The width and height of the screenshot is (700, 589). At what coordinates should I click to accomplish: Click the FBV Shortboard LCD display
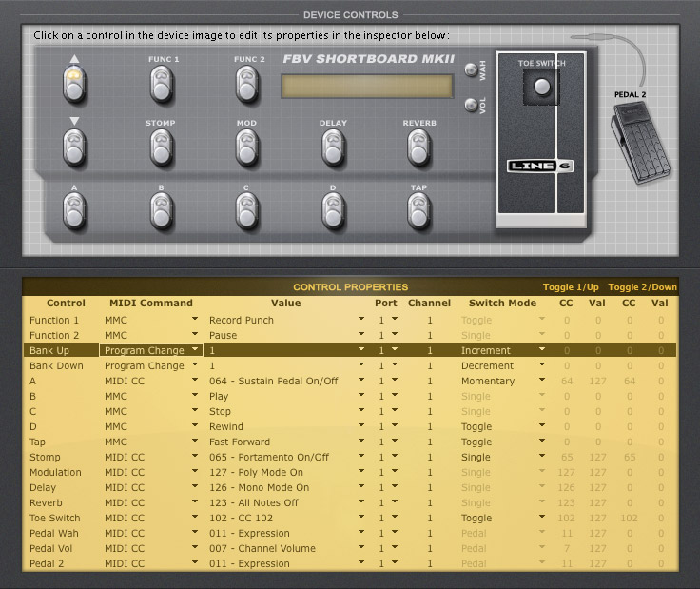[367, 87]
